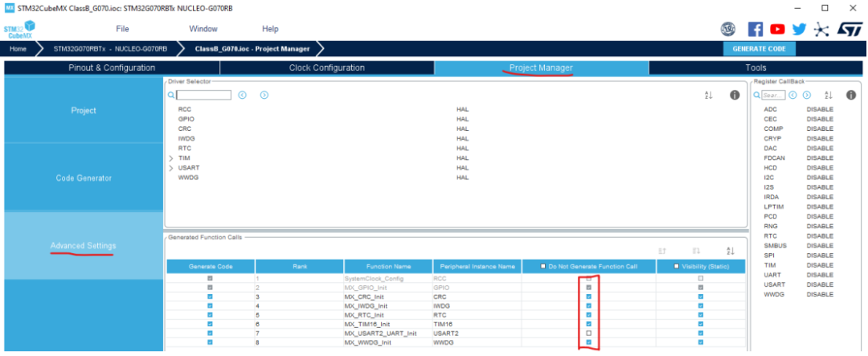The width and height of the screenshot is (868, 356).
Task: Go to previous Register CallBack search result
Action: click(792, 96)
